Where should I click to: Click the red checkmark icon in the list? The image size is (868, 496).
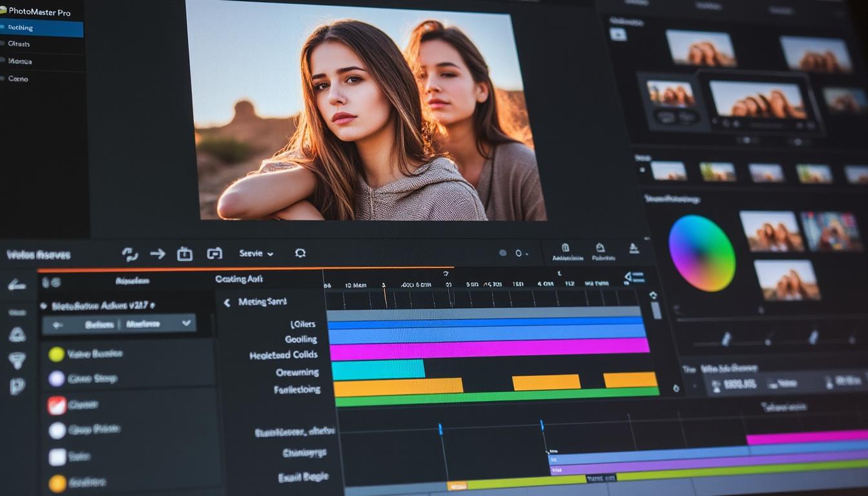(x=57, y=405)
